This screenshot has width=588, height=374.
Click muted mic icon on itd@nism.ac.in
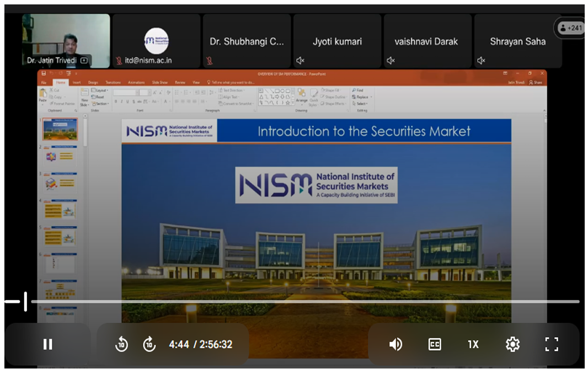[119, 60]
